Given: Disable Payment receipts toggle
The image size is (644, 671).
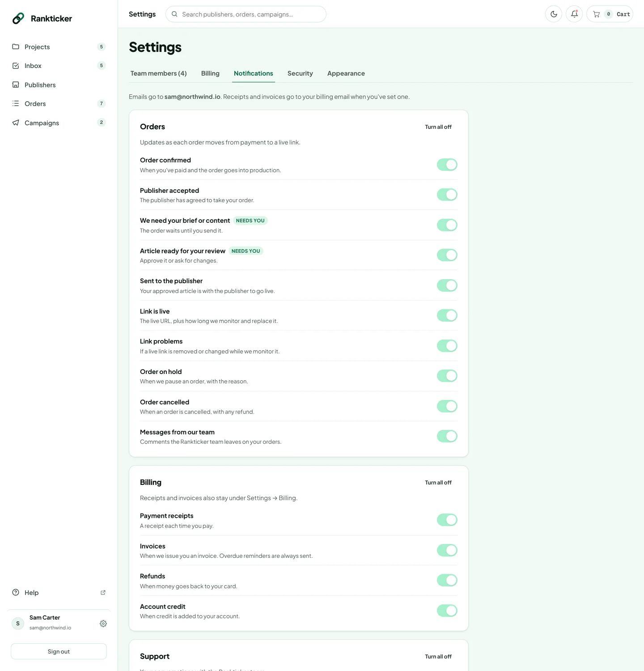Looking at the screenshot, I should click(447, 520).
